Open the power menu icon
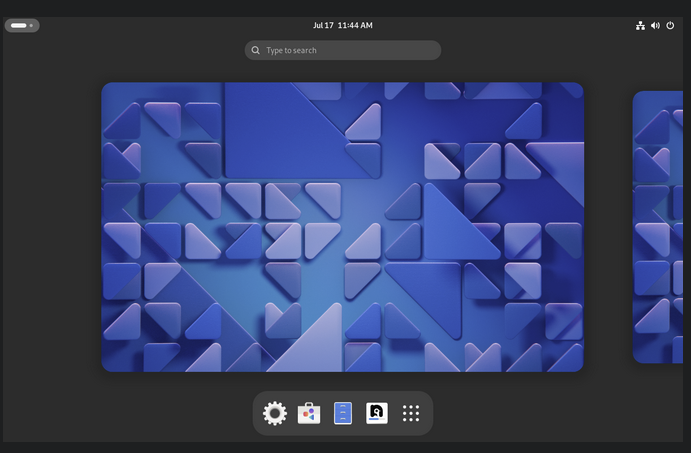This screenshot has height=453, width=691. (670, 26)
